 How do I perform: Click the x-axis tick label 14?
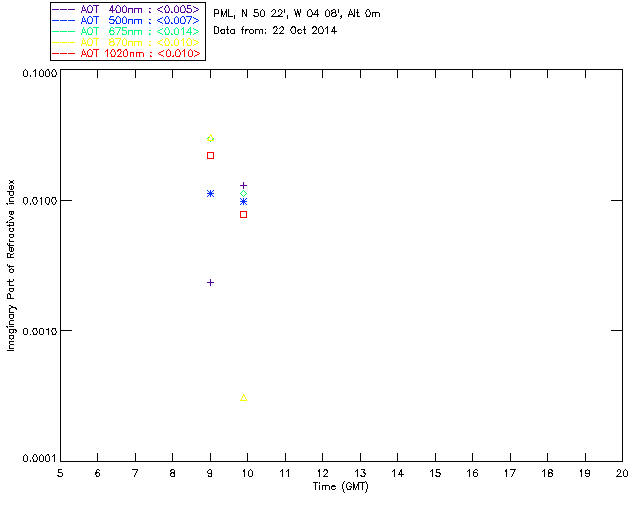[398, 473]
